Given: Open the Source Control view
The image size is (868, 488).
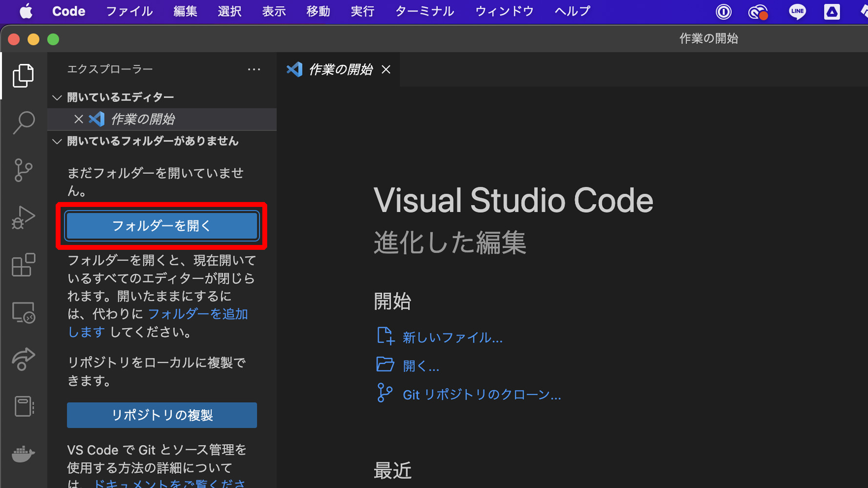Looking at the screenshot, I should coord(23,170).
